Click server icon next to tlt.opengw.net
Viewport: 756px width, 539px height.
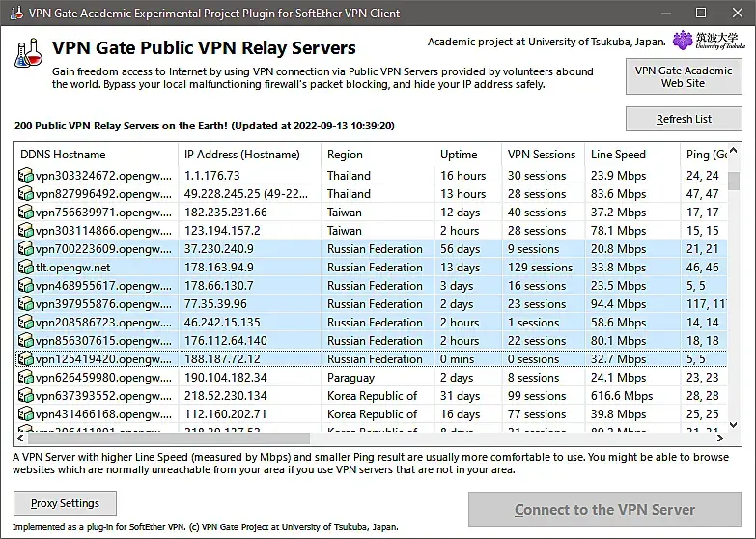27,268
